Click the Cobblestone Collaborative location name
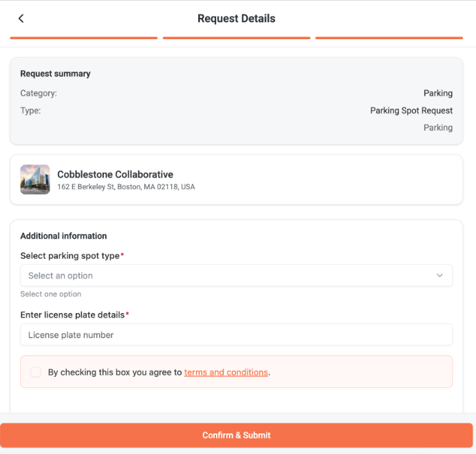The height and width of the screenshot is (454, 476). pyautogui.click(x=115, y=174)
